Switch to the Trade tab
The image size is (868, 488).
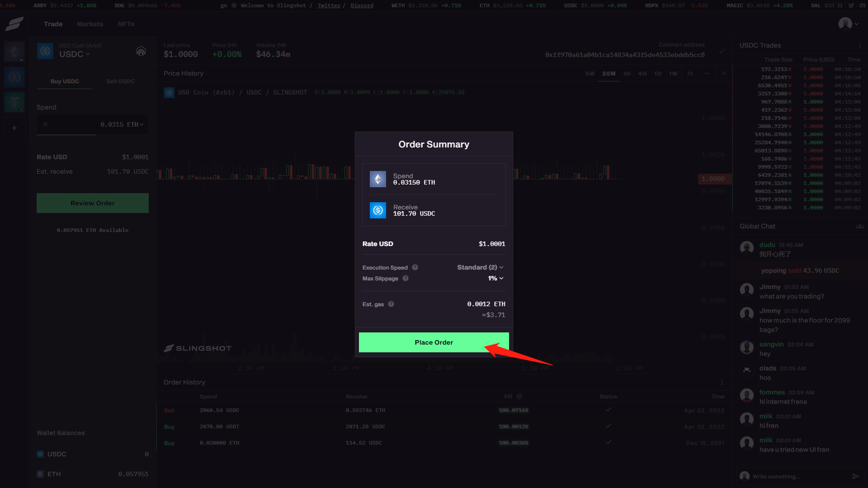53,24
